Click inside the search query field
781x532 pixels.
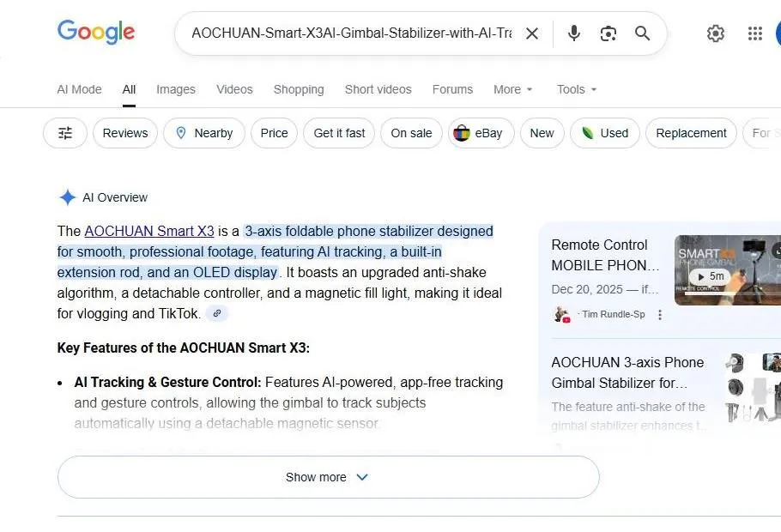(x=352, y=33)
